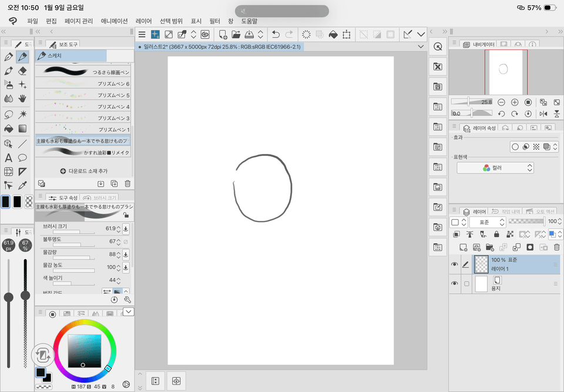Delete the selected layer with trash icon
Image resolution: width=564 pixels, height=392 pixels.
click(557, 247)
